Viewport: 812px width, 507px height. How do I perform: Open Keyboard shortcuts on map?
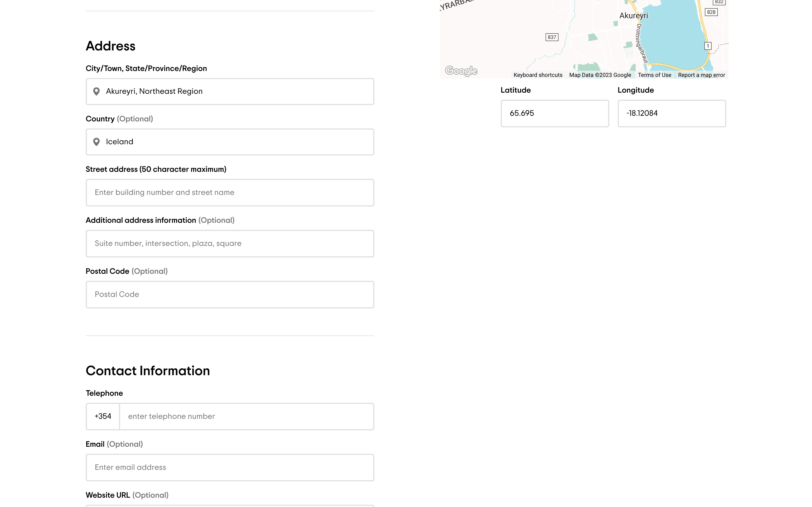(538, 75)
